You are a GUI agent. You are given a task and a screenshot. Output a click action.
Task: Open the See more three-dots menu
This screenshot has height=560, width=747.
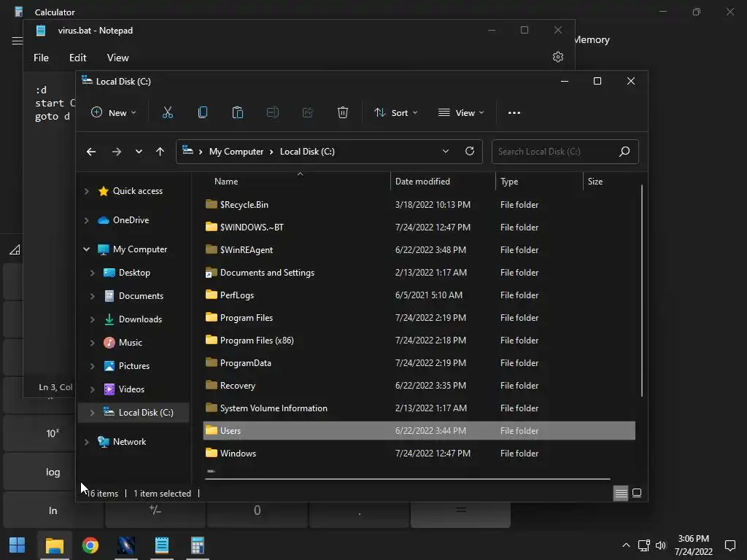click(514, 113)
